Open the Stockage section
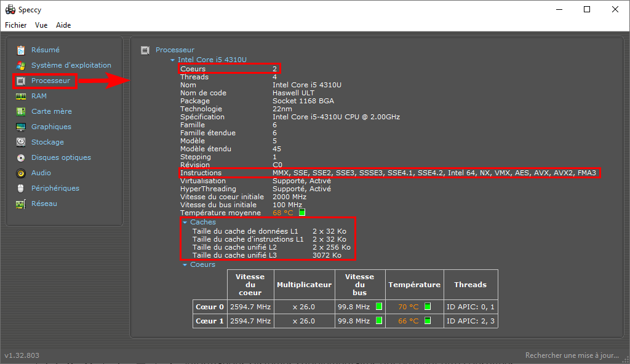630x364 pixels. click(x=47, y=142)
